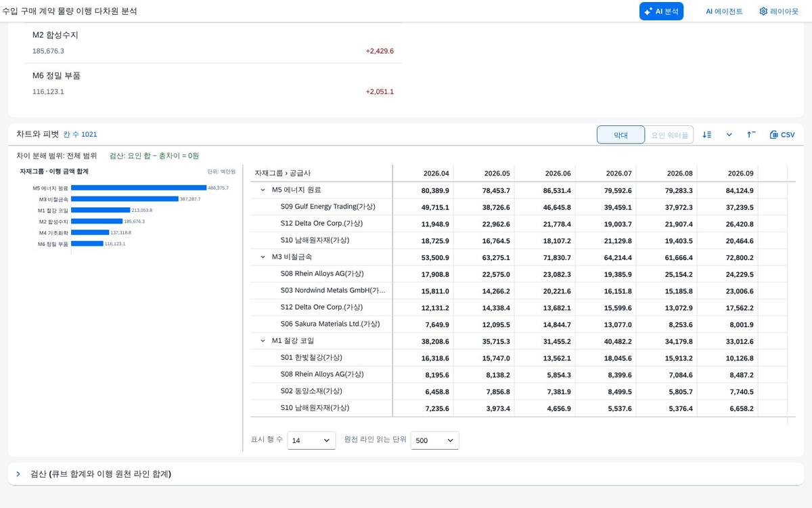Collapse the M1 철강 코일 group row
This screenshot has width=812, height=508.
[263, 341]
